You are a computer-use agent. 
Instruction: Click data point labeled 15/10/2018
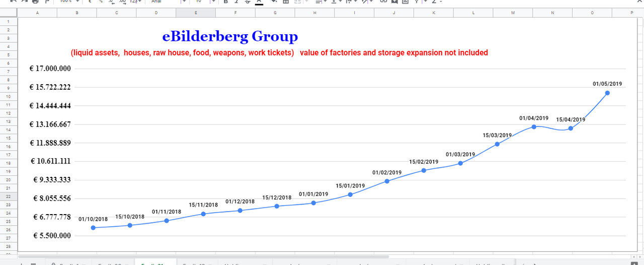click(130, 225)
